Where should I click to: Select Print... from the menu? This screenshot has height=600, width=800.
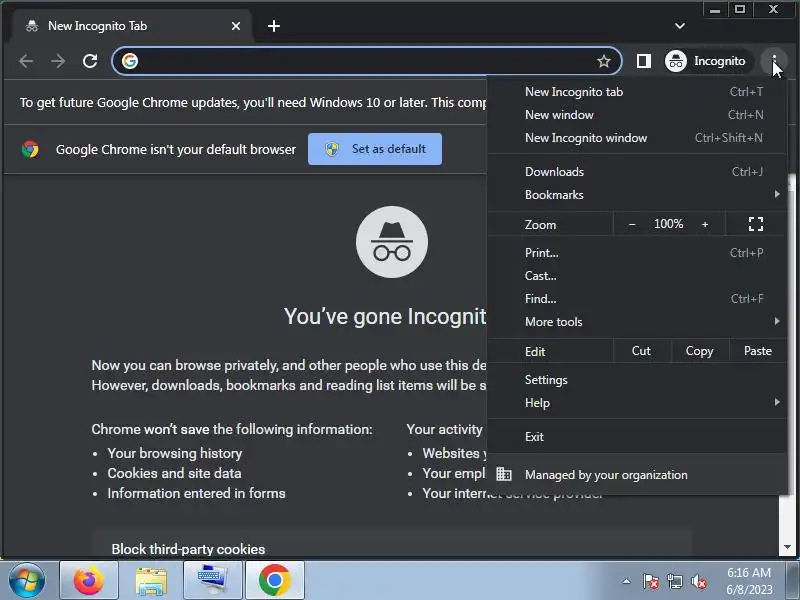pos(637,253)
